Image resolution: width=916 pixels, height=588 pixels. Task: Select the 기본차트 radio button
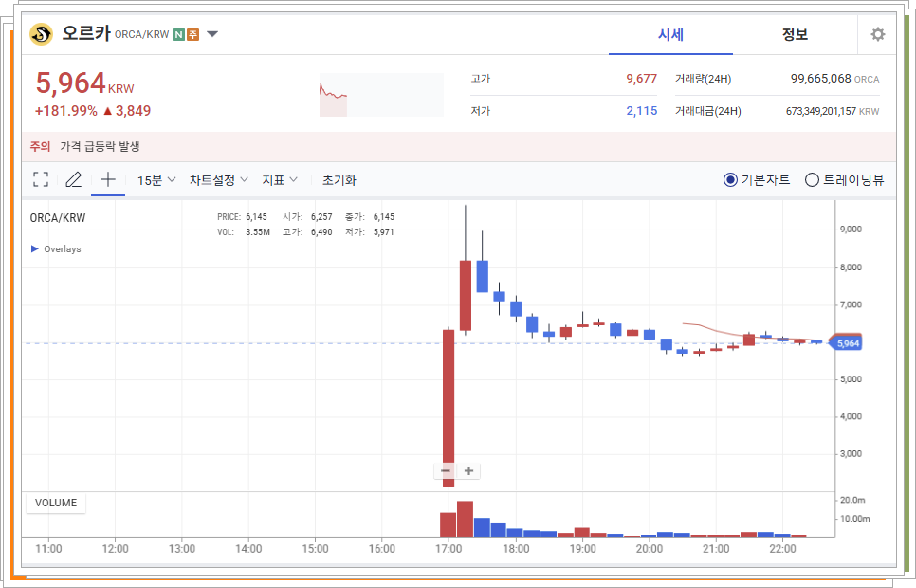point(730,179)
